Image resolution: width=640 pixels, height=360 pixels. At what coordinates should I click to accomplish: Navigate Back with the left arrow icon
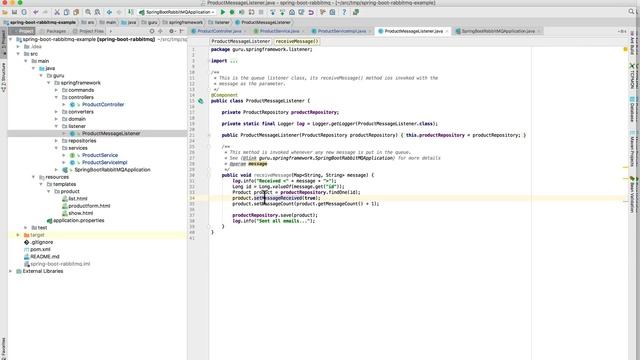(109, 12)
